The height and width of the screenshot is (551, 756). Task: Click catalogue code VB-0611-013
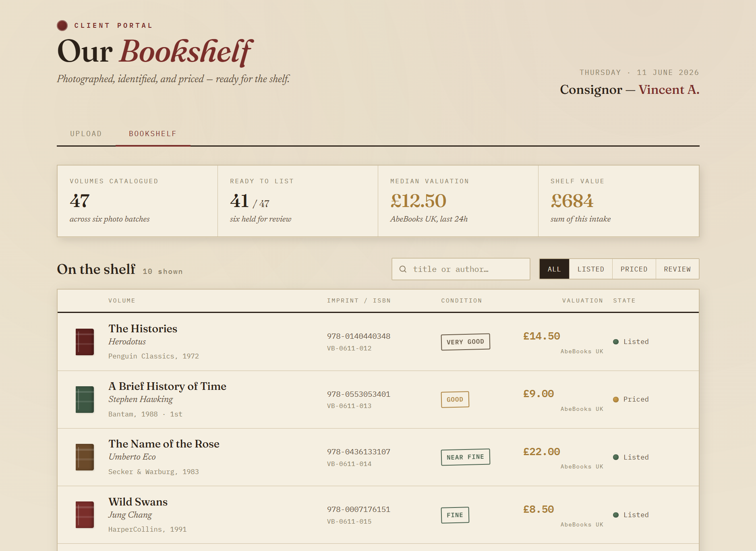pos(349,406)
